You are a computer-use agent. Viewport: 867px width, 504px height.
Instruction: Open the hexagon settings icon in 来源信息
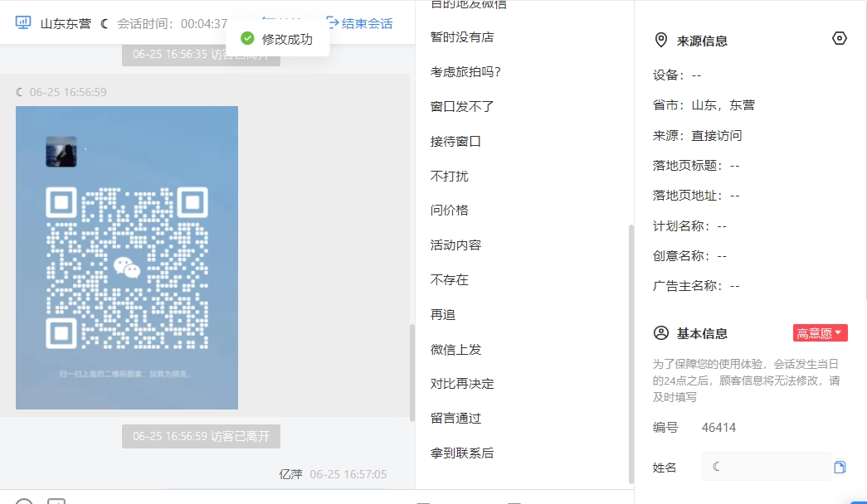point(840,38)
